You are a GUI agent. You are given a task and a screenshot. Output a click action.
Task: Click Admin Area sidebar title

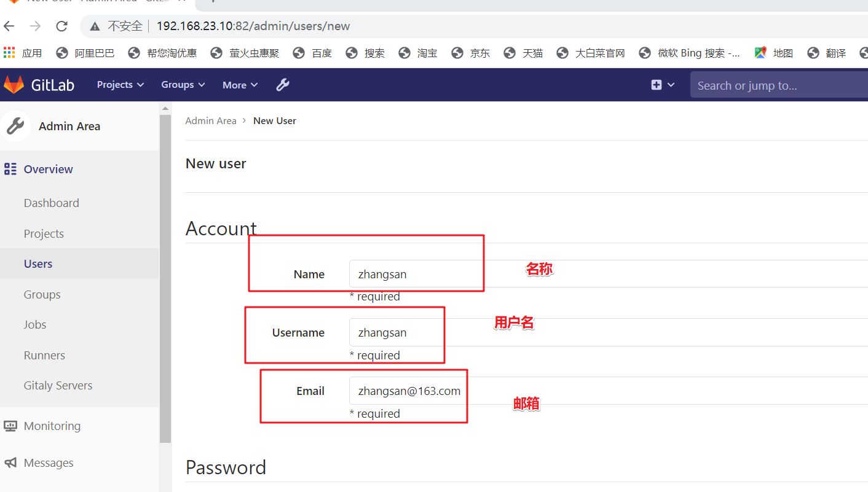[69, 126]
